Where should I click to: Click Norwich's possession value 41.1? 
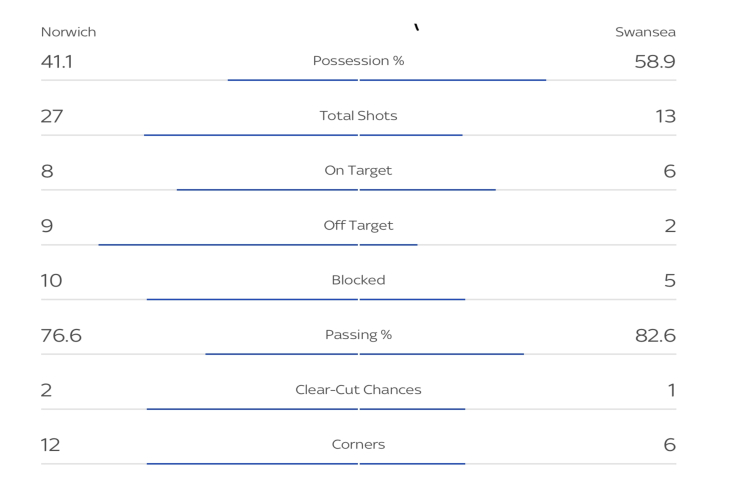coord(56,62)
